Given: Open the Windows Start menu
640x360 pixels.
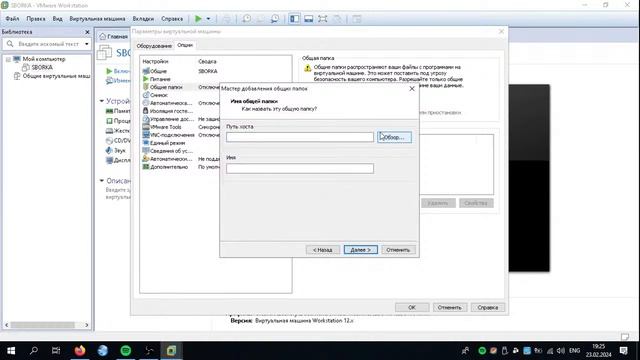Looking at the screenshot, I should (11, 351).
